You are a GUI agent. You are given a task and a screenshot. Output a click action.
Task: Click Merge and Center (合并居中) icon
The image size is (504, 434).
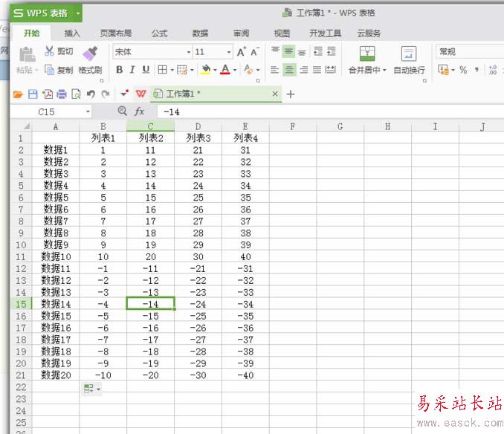pyautogui.click(x=367, y=54)
